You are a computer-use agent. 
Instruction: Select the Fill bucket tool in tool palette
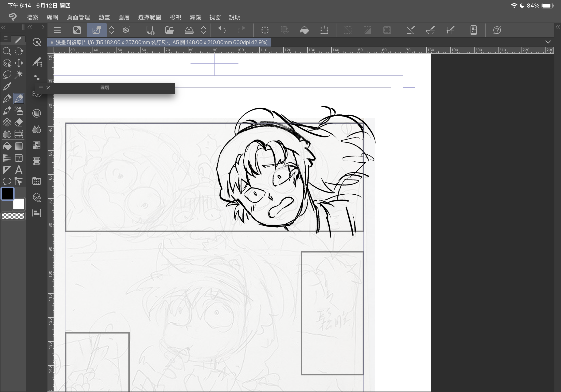[x=7, y=146]
